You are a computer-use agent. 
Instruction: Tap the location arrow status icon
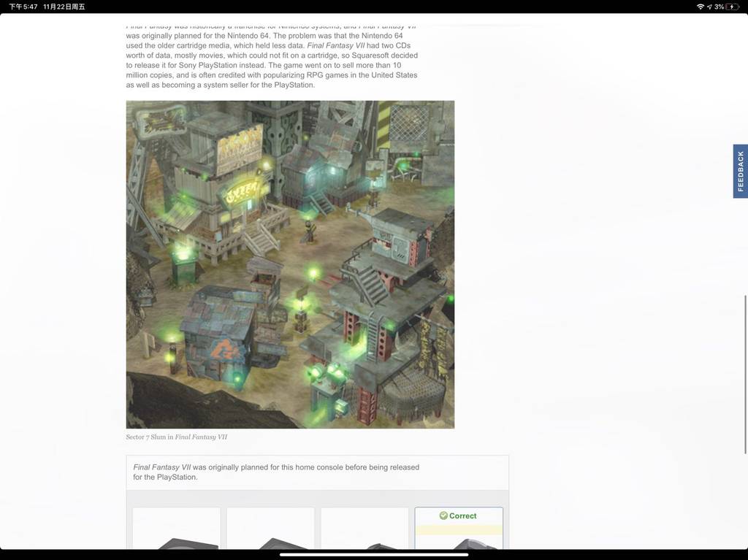(709, 7)
